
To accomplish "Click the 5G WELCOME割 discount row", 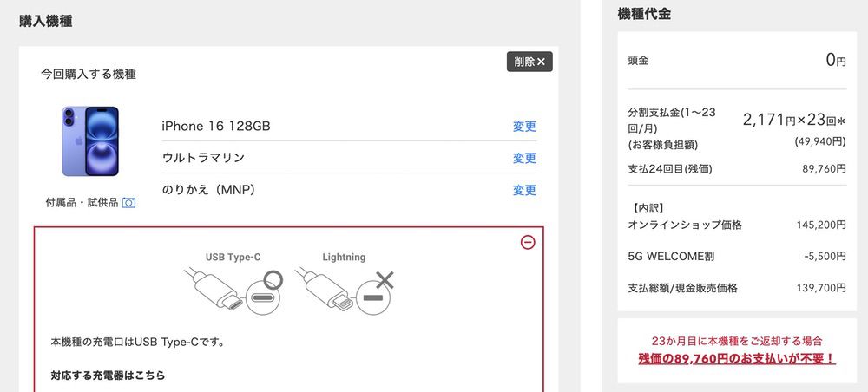I will click(736, 257).
